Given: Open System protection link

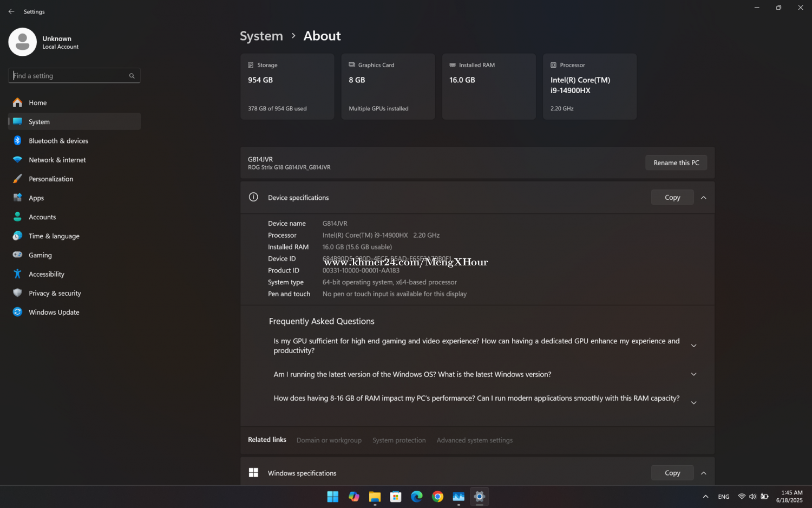Looking at the screenshot, I should [x=399, y=440].
